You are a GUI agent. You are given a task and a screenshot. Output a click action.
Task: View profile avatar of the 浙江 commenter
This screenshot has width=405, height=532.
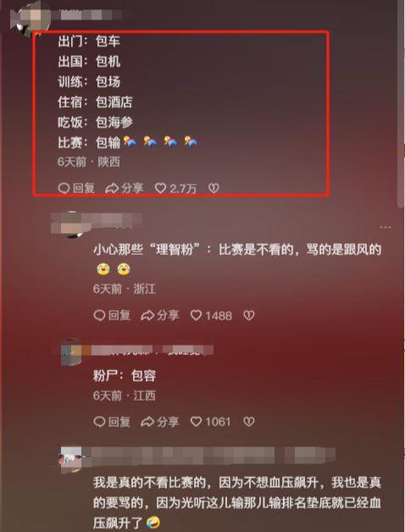click(69, 224)
